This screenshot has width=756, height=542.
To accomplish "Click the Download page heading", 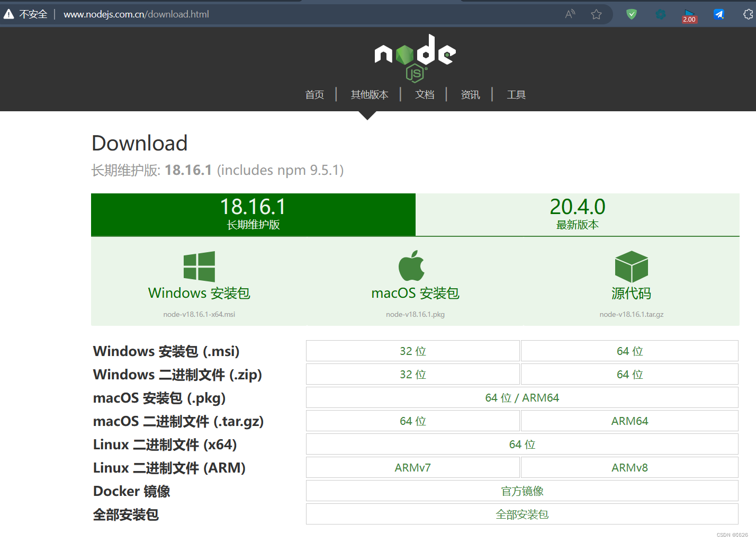I will (x=140, y=143).
